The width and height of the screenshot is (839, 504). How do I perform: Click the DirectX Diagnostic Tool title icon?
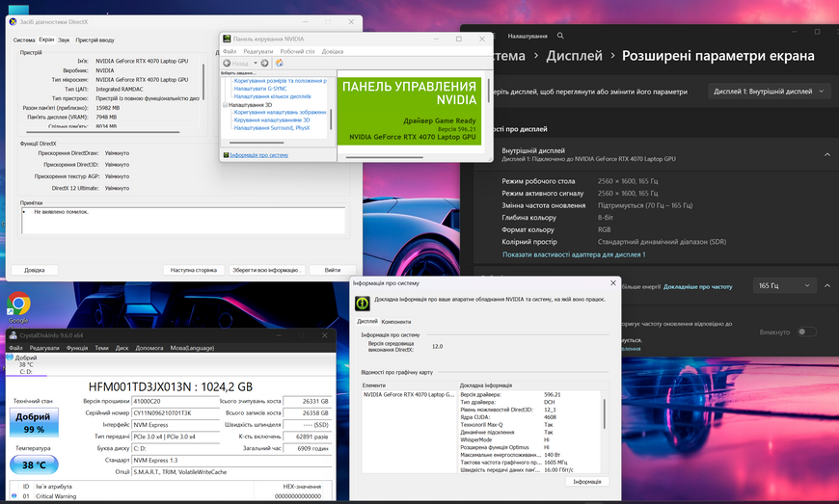tap(13, 22)
